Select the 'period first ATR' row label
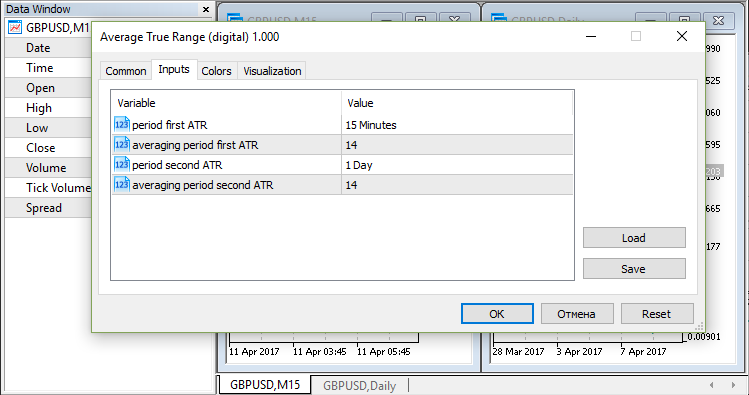Image resolution: width=749 pixels, height=395 pixels. (170, 125)
